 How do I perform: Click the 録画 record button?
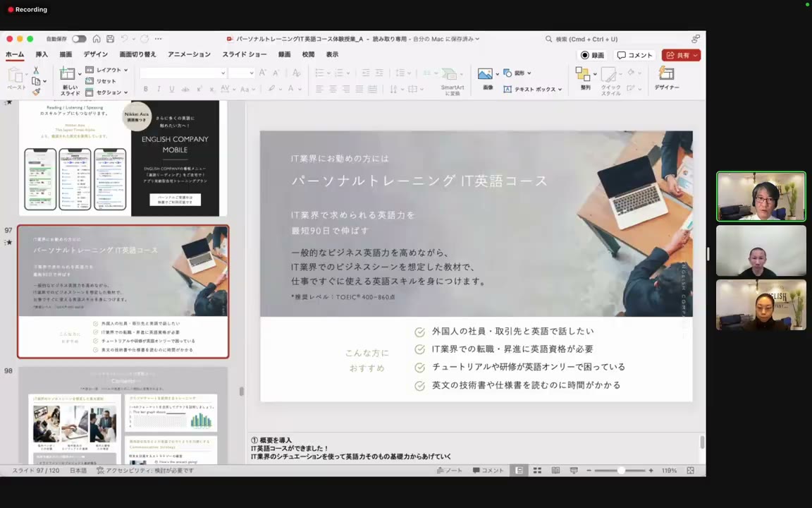point(593,55)
